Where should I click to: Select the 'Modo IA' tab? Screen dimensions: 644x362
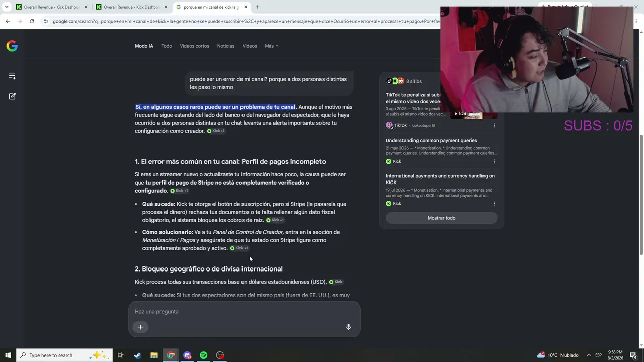pyautogui.click(x=144, y=46)
